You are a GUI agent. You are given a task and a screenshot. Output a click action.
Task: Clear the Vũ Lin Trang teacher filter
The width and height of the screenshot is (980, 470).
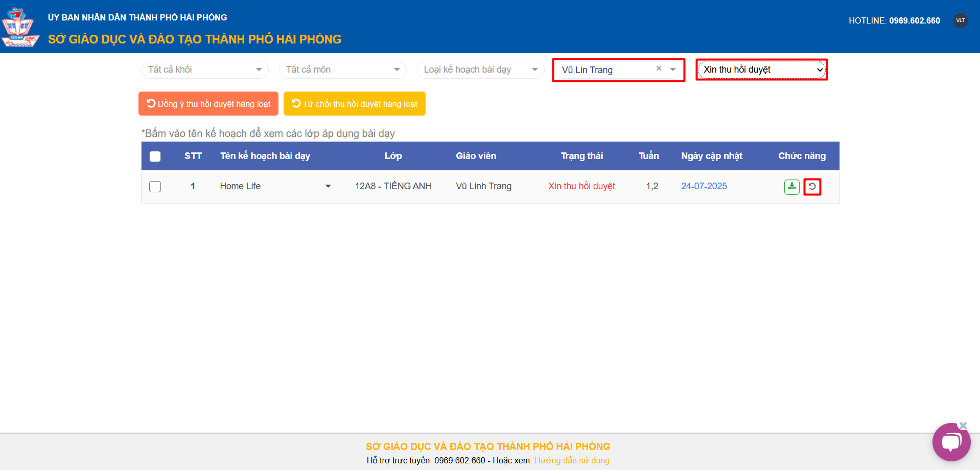pos(659,69)
